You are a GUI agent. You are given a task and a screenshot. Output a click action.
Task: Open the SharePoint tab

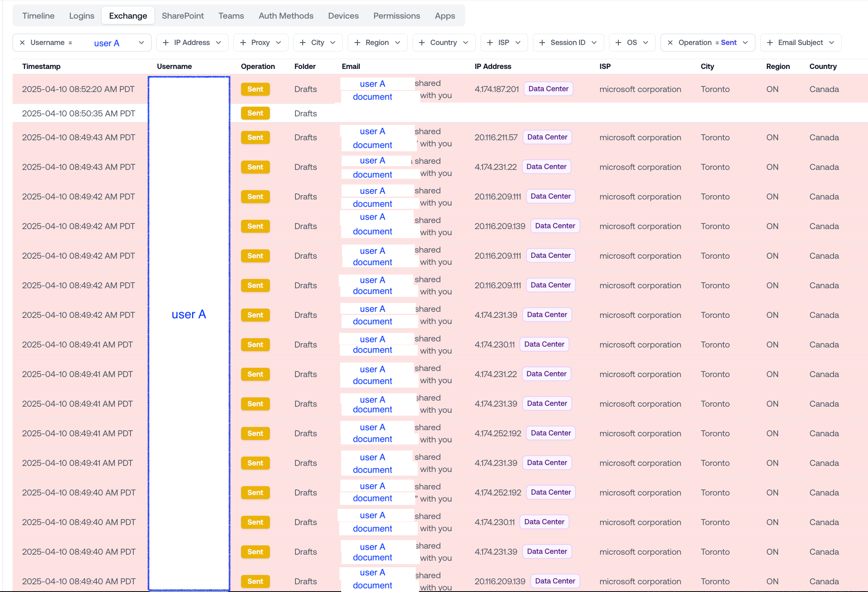click(x=183, y=16)
